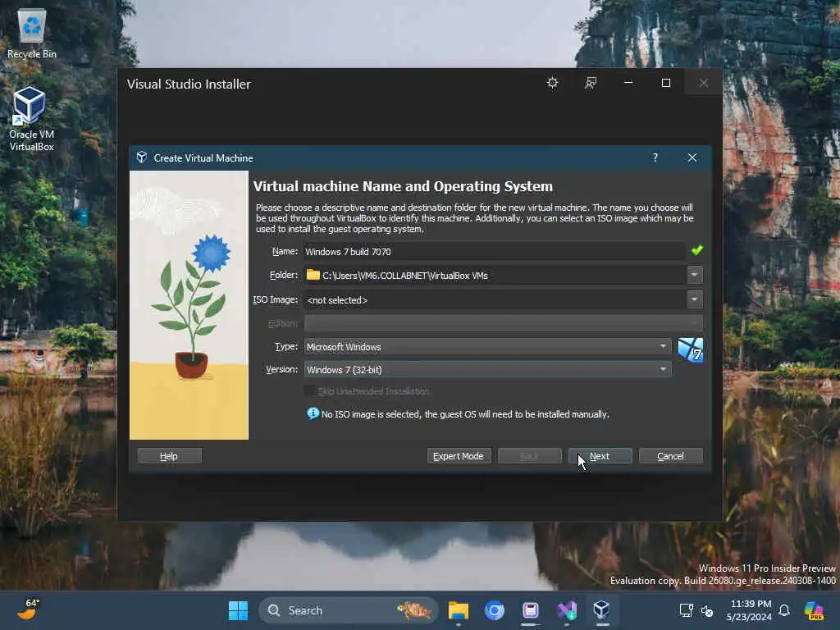Maximize the Visual Studio Installer window
Image resolution: width=840 pixels, height=630 pixels.
pos(666,83)
